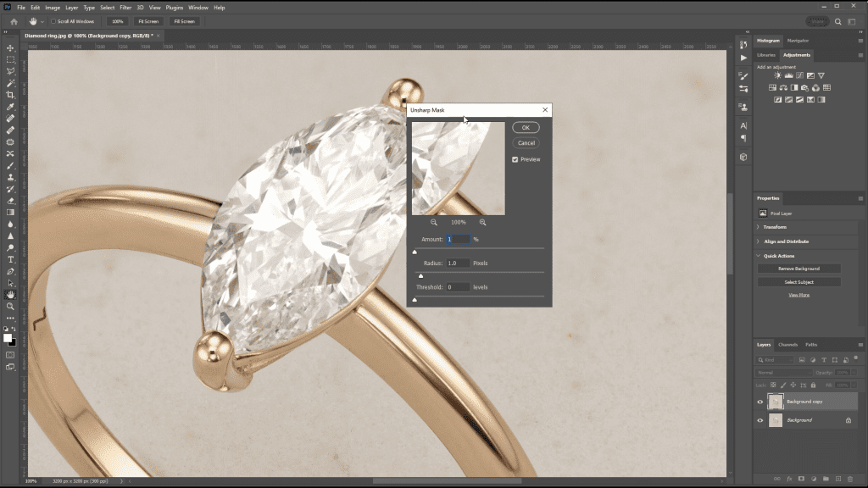Hide the Background copy layer
This screenshot has width=868, height=488.
pyautogui.click(x=760, y=402)
